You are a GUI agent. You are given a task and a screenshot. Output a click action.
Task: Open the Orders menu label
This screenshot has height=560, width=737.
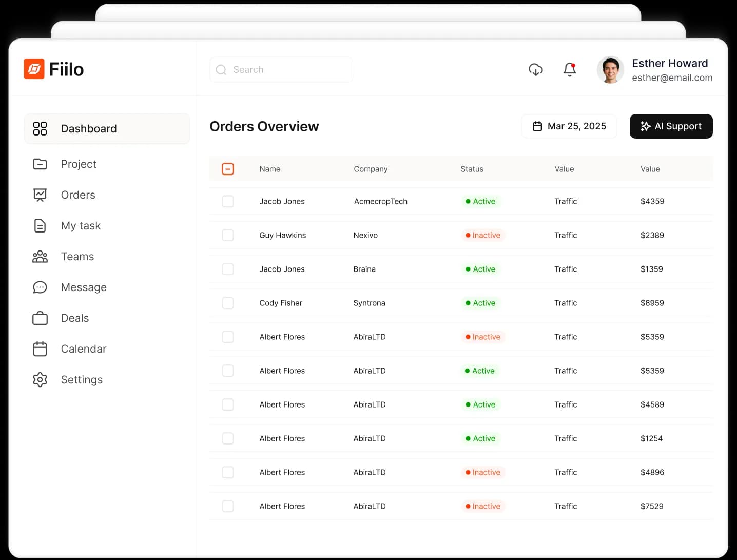[78, 195]
